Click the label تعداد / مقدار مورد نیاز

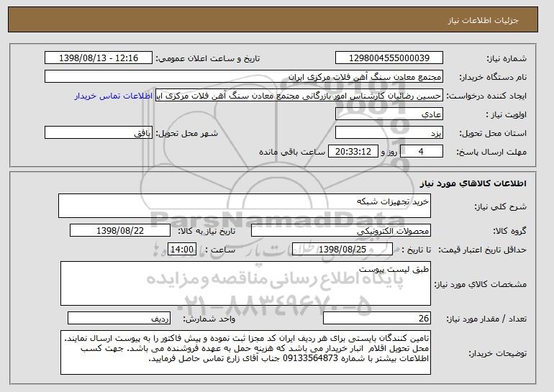click(486, 319)
